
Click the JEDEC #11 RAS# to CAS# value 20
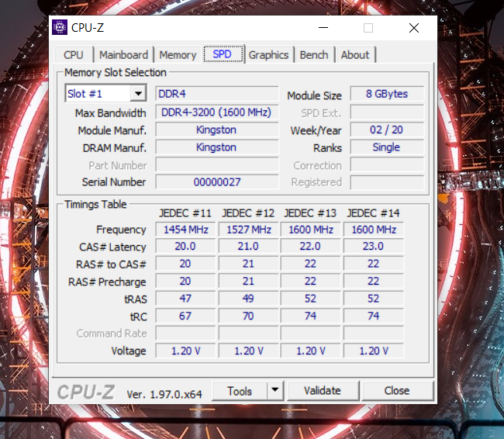click(x=185, y=264)
